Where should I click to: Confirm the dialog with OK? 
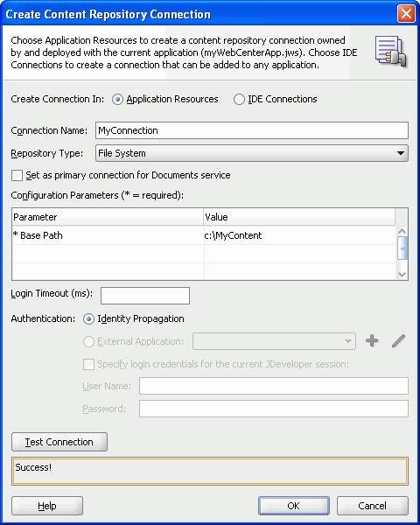[294, 506]
